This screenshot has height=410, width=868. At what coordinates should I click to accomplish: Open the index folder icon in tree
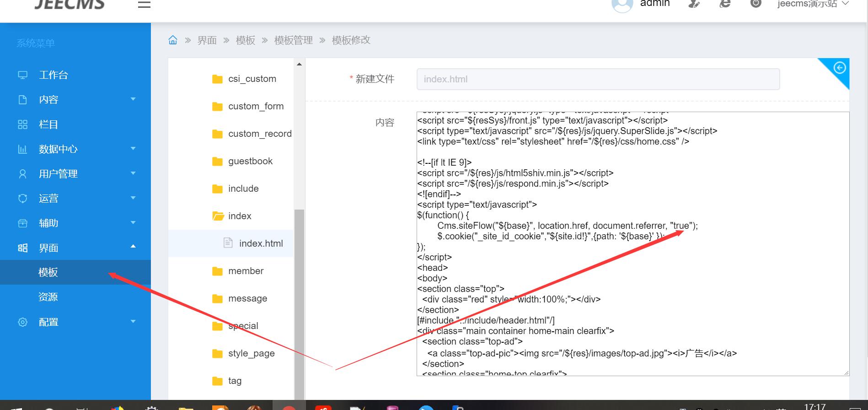218,216
